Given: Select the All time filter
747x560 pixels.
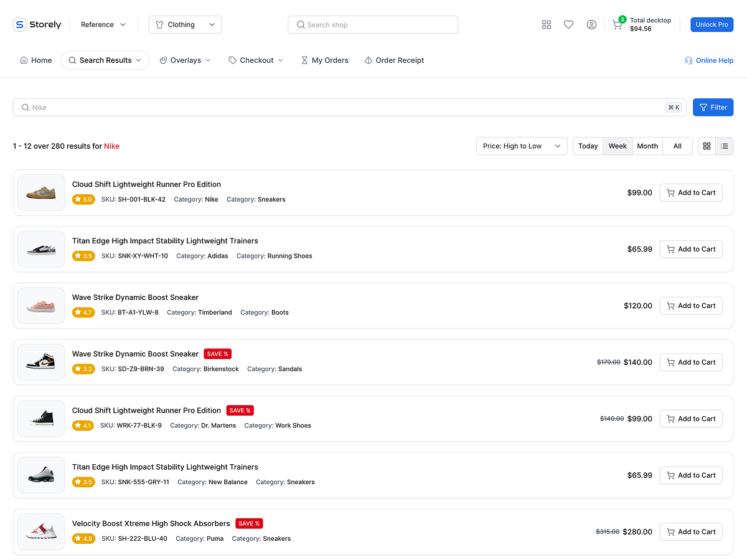Looking at the screenshot, I should 677,146.
